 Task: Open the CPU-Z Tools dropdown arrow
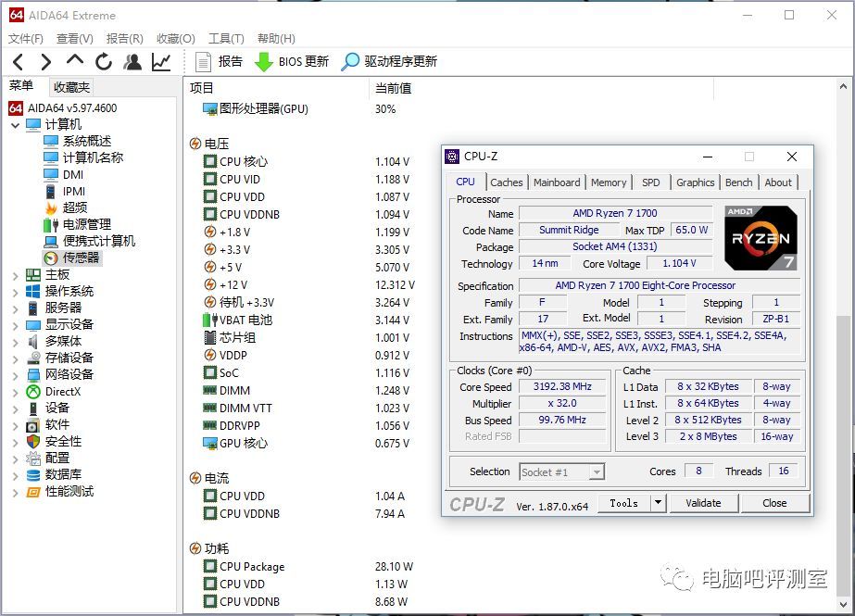click(658, 503)
